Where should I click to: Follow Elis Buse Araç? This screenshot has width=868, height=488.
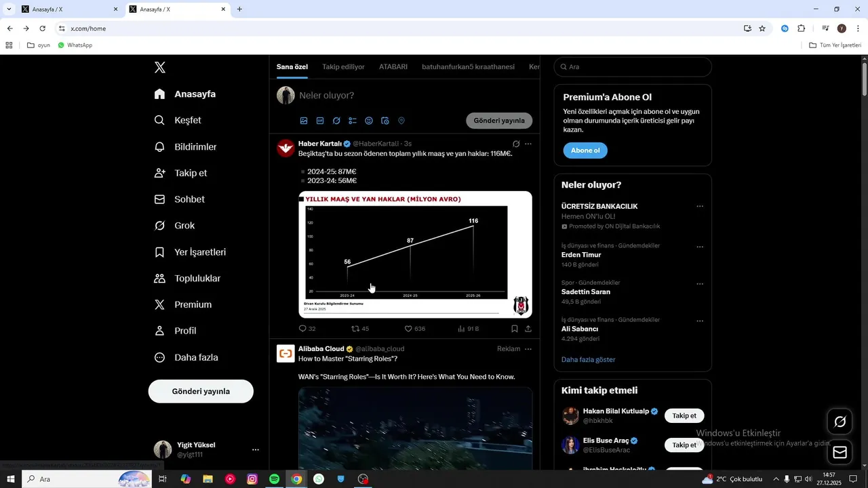tap(684, 445)
